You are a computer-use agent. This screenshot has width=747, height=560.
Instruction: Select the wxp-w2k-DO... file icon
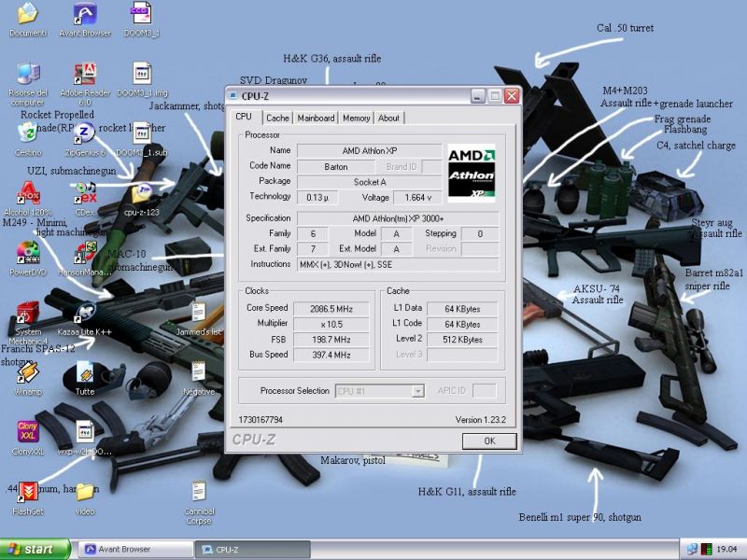(85, 431)
